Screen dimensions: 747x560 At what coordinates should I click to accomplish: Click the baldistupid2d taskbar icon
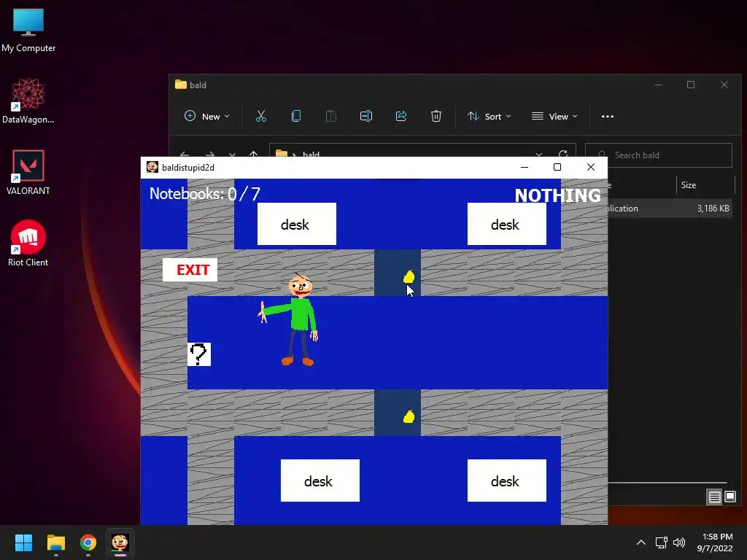(120, 542)
